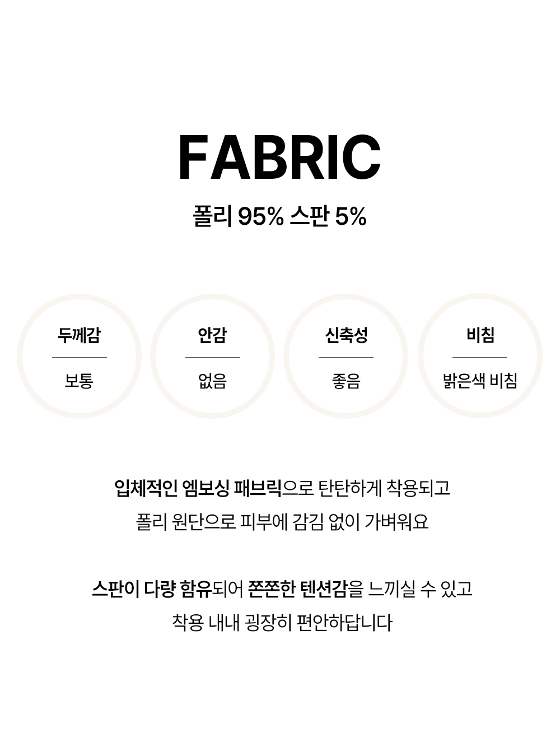Click the line 폴리 원단으로 피부에 감김 없이 가벼워요
This screenshot has width=560, height=746.
point(282,522)
